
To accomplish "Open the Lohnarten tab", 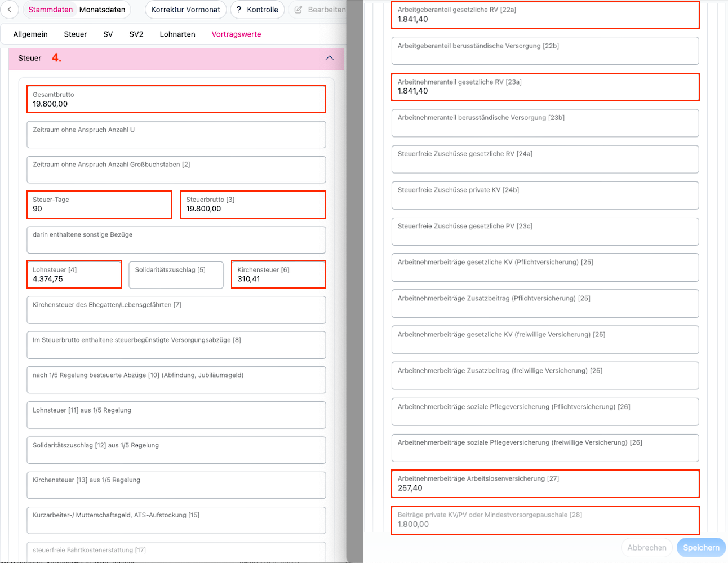I will pyautogui.click(x=177, y=34).
